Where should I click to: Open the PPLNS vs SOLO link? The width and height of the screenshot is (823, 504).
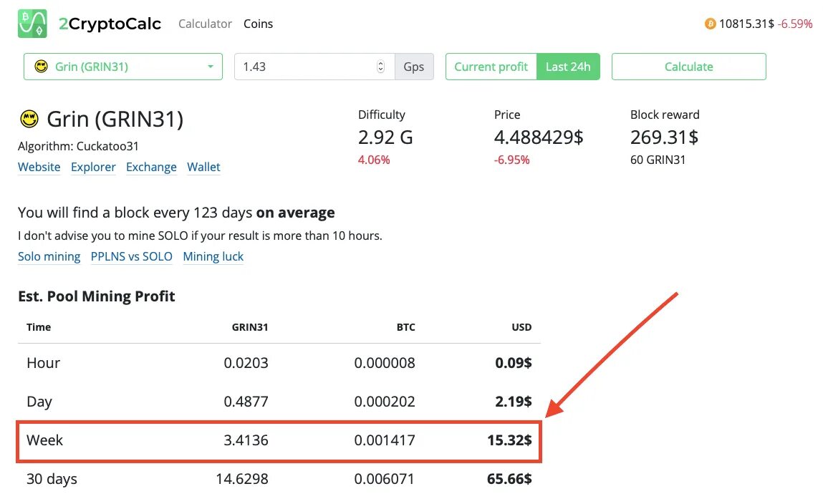click(x=131, y=256)
